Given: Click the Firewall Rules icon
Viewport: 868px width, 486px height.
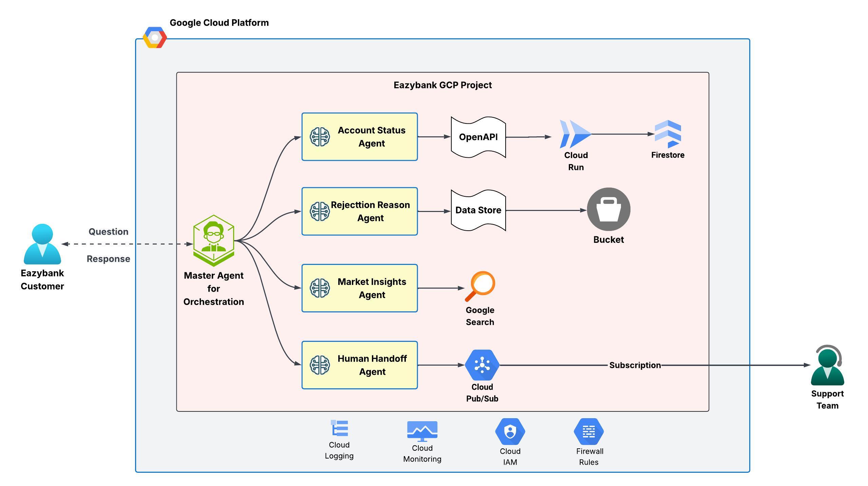Looking at the screenshot, I should click(x=589, y=431).
